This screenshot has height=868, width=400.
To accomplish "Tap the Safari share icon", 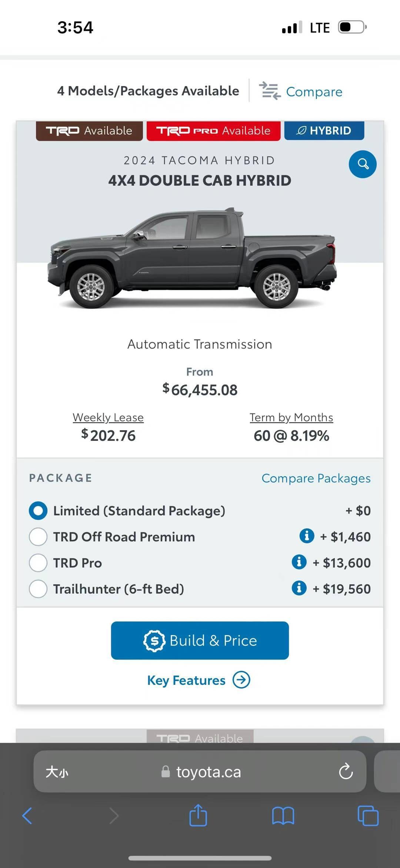I will tap(198, 815).
